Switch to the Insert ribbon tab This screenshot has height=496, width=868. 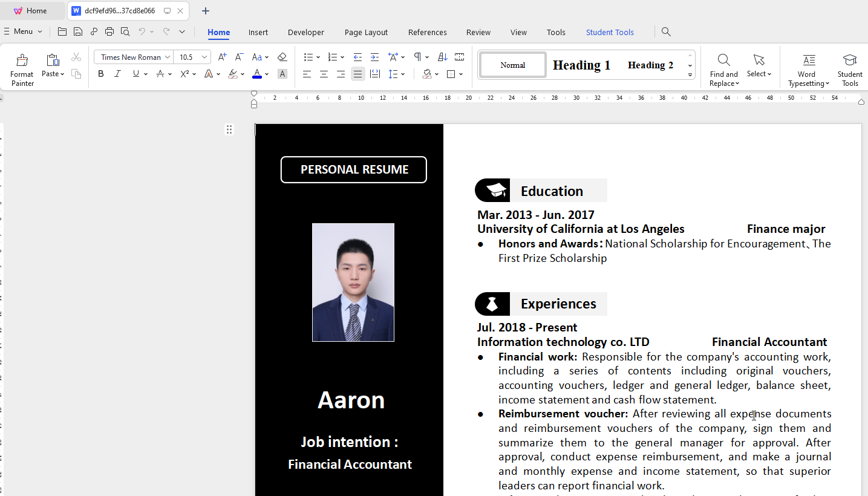(258, 32)
